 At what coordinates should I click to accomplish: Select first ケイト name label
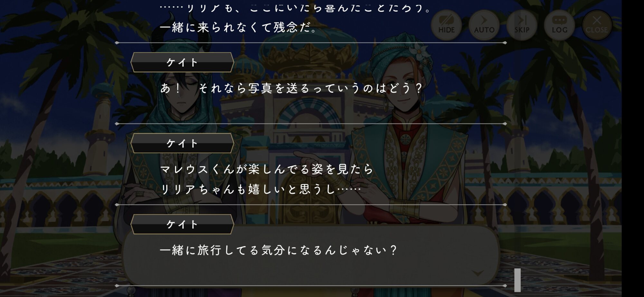pyautogui.click(x=182, y=62)
